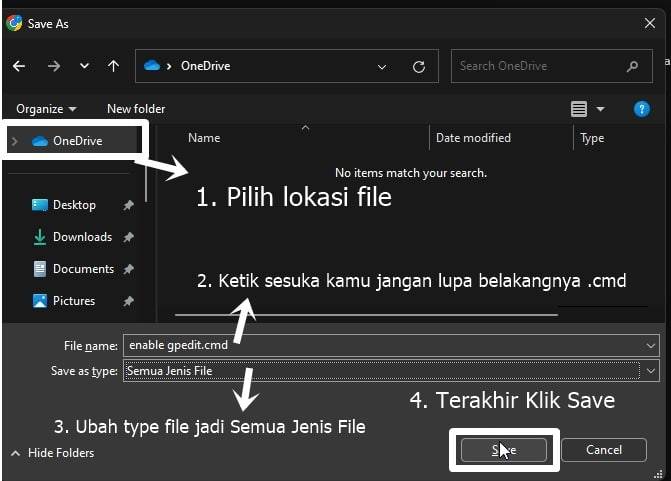Open Desktop in the sidebar

tap(64, 205)
